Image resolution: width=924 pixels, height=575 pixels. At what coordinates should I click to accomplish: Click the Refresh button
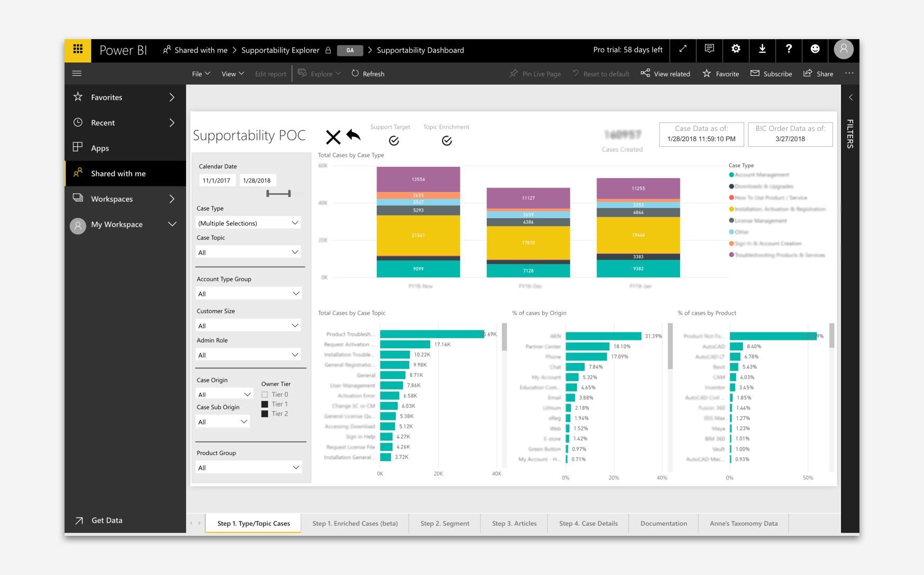pyautogui.click(x=368, y=74)
